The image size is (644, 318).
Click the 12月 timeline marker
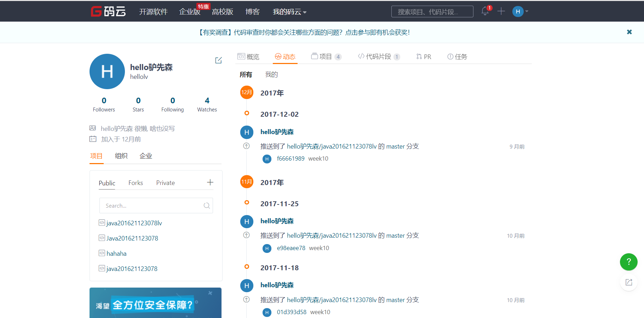[x=247, y=92]
